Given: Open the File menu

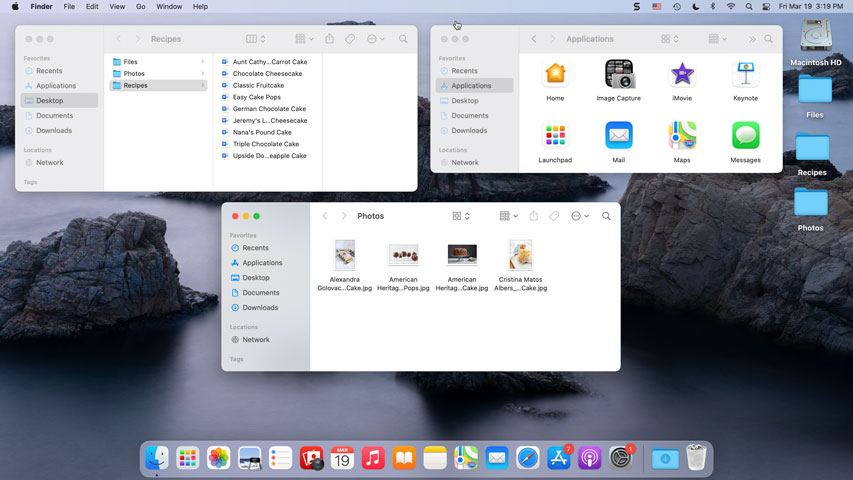Looking at the screenshot, I should pyautogui.click(x=69, y=7).
